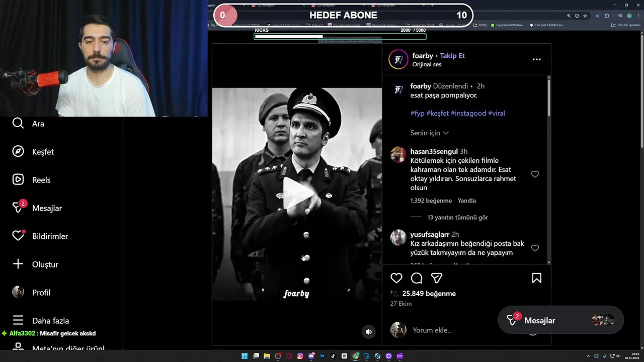Open the Chrome media control icon
This screenshot has width=644, height=362.
pos(620,16)
